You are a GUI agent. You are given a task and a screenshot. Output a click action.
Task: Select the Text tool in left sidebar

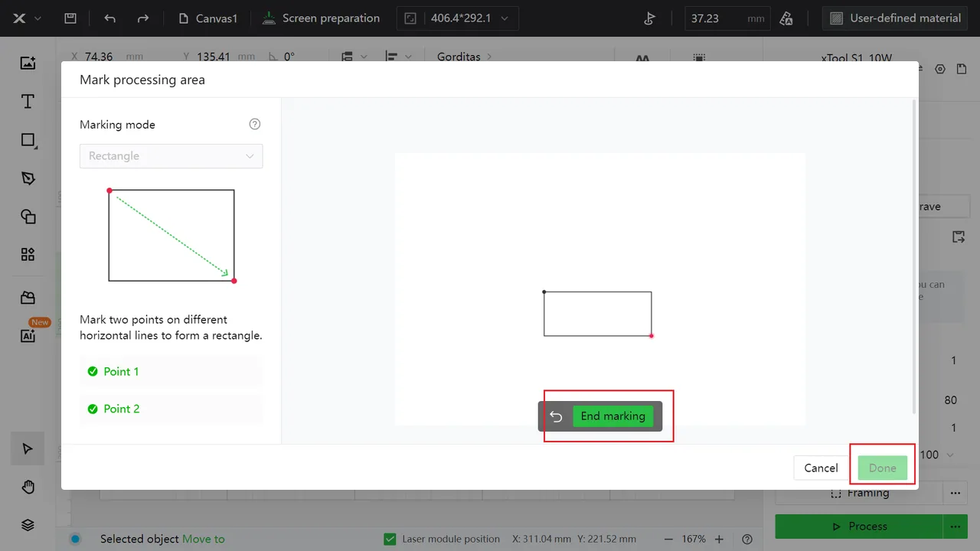(x=28, y=102)
